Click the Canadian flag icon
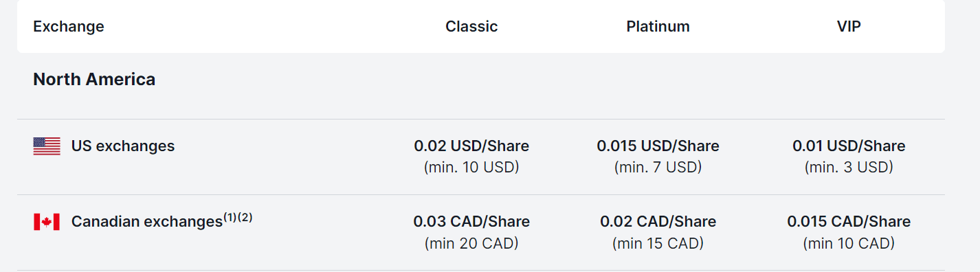The width and height of the screenshot is (980, 272). pos(47,222)
